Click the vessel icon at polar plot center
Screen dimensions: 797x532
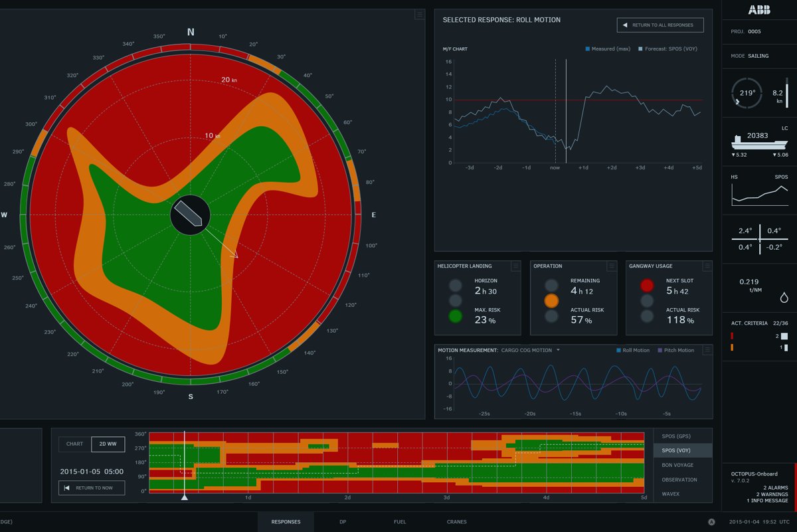click(x=190, y=215)
